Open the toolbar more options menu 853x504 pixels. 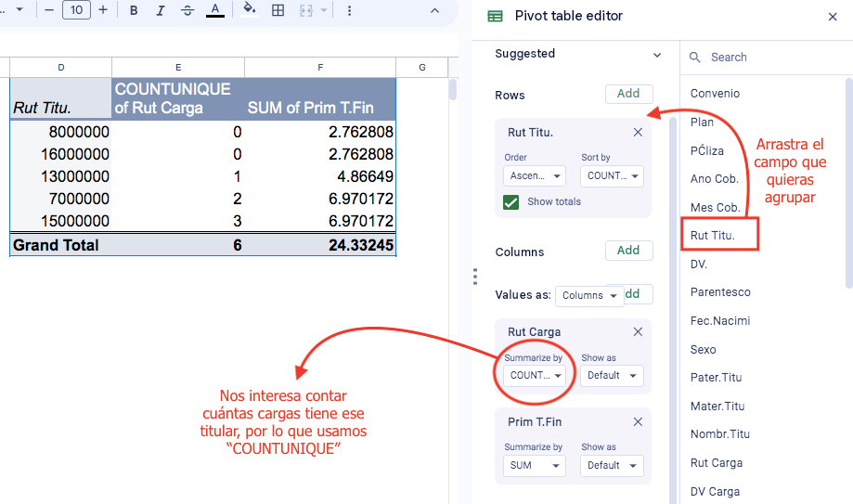(x=349, y=10)
